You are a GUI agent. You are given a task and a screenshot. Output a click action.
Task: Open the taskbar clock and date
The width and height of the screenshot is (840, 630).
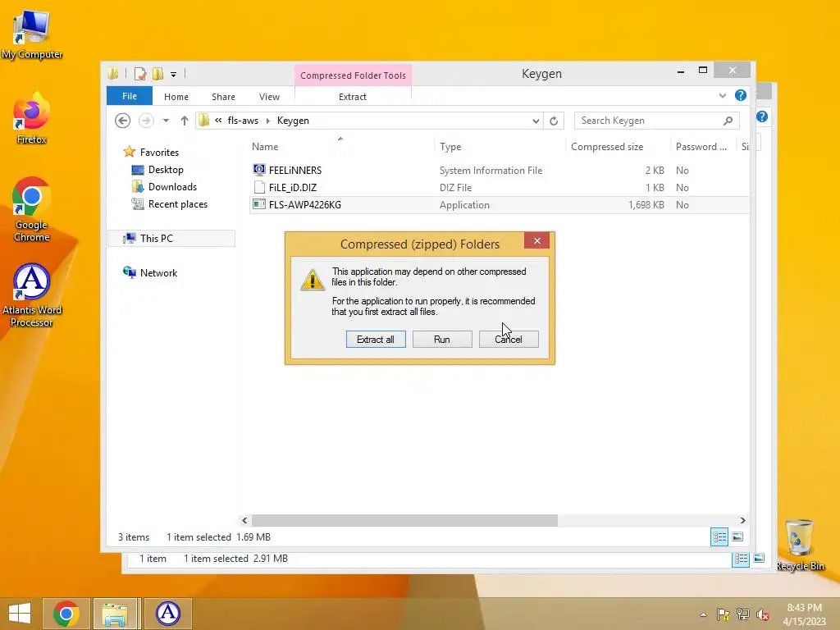(805, 614)
